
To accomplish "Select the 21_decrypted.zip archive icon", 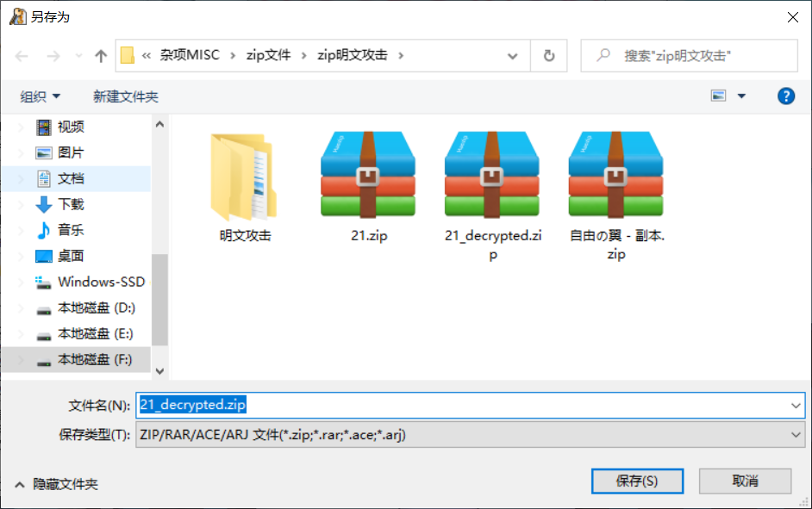I will [491, 175].
